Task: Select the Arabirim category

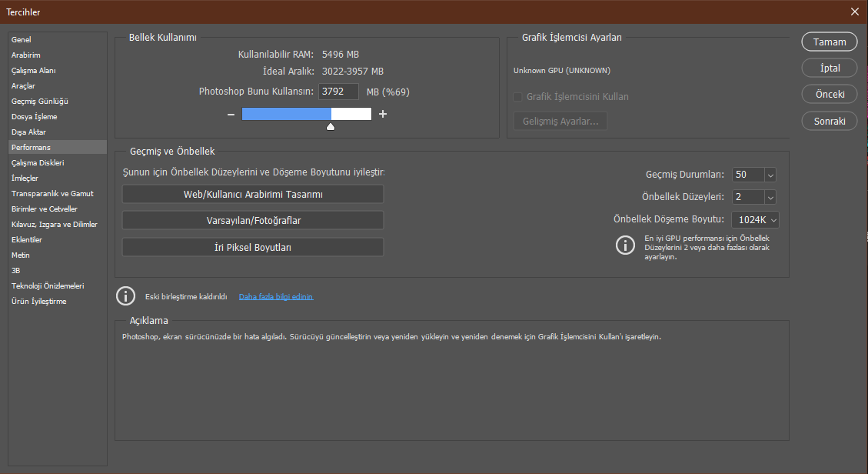Action: click(58, 55)
